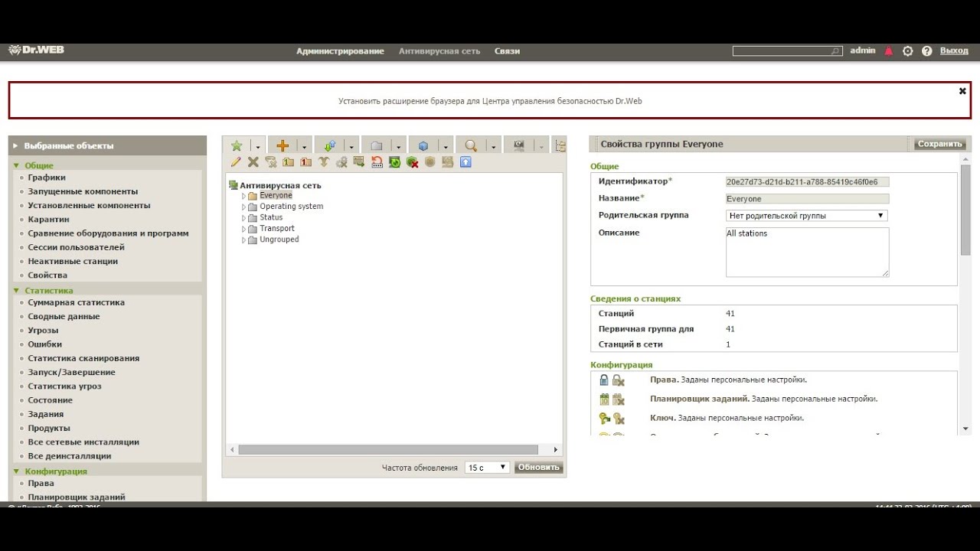The height and width of the screenshot is (551, 980).
Task: Expand the Everyone group in tree
Action: (244, 196)
